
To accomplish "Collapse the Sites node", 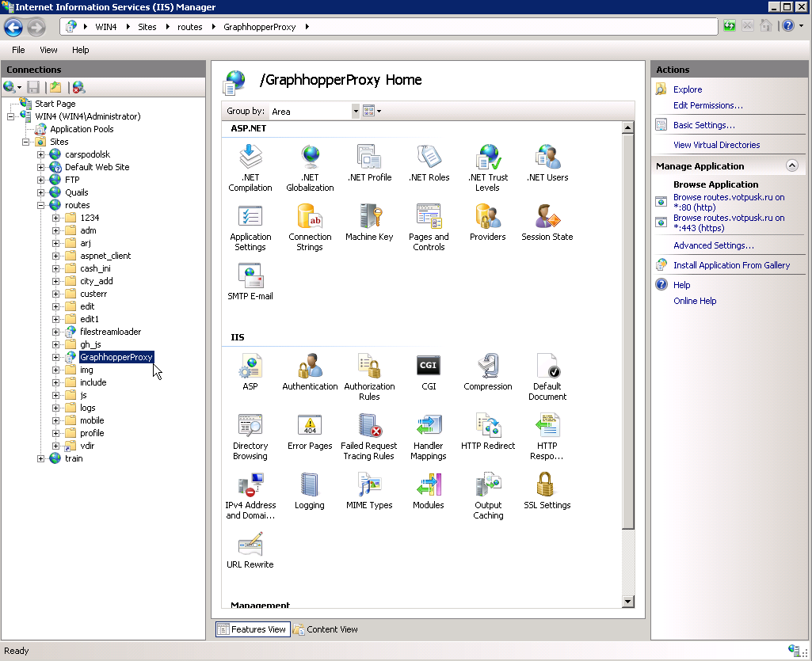I will click(25, 142).
